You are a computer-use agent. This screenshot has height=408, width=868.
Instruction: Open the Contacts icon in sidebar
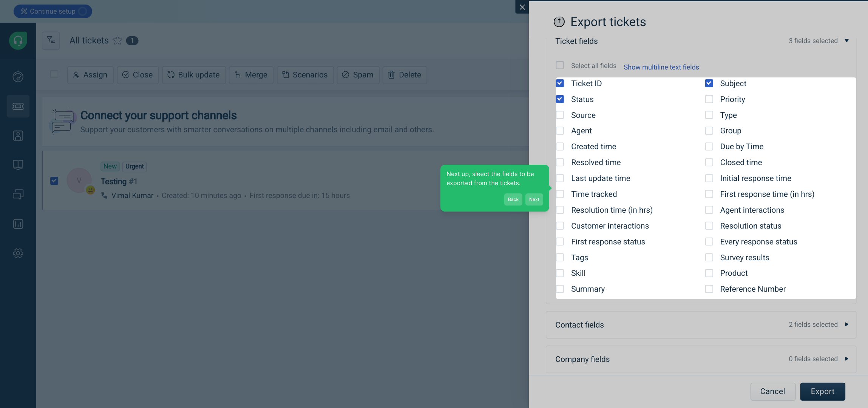click(x=18, y=136)
